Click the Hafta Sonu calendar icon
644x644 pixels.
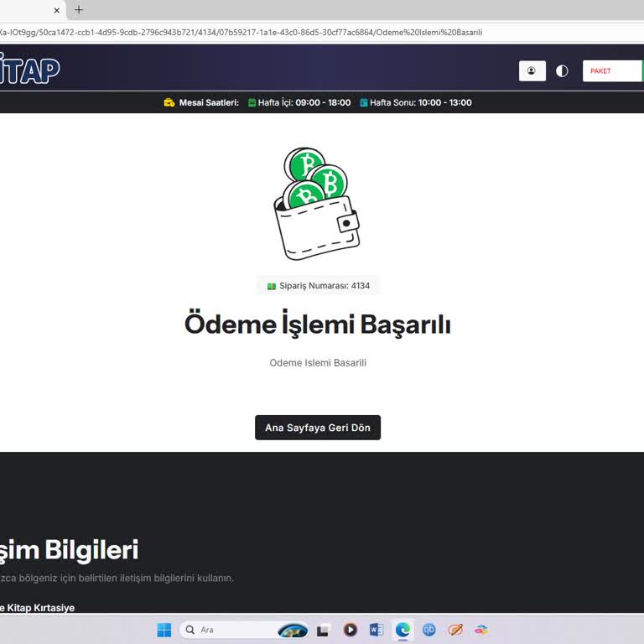363,102
